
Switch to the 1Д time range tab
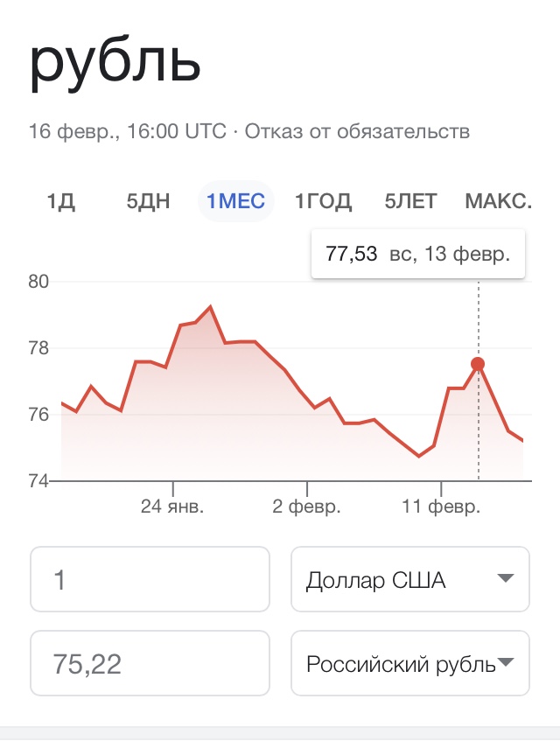(x=61, y=202)
